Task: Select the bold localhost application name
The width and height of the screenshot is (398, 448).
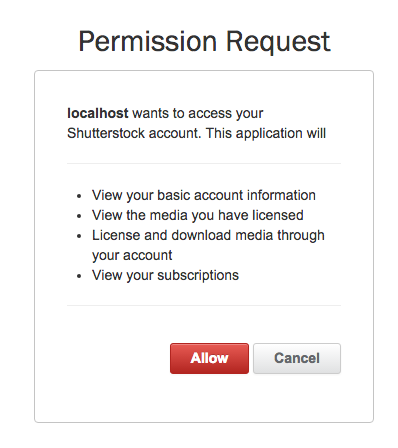Action: tap(98, 113)
